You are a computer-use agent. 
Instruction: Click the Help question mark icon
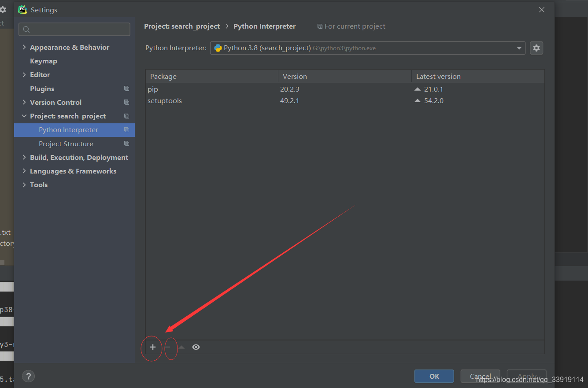(28, 376)
